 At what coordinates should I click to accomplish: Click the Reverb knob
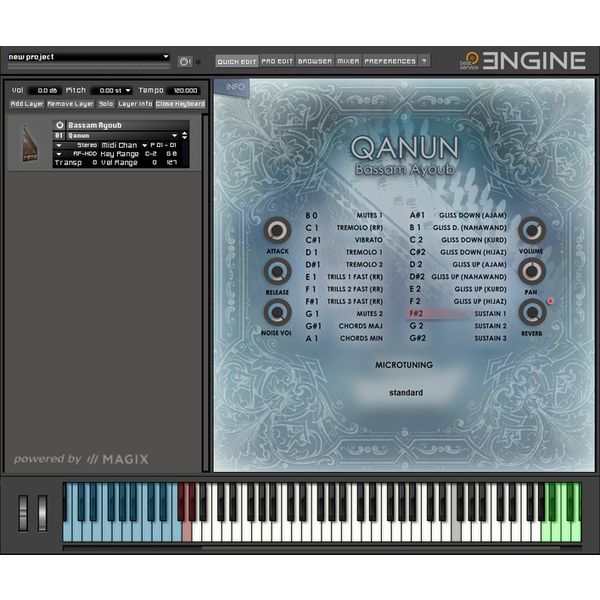click(x=532, y=313)
